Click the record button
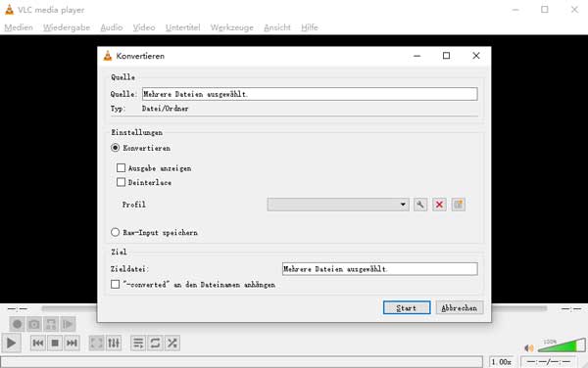This screenshot has width=588, height=368. click(x=17, y=324)
